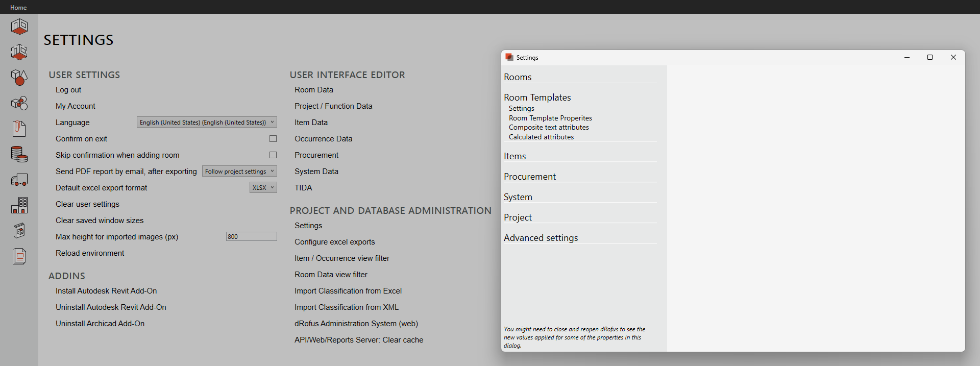Screen dimensions: 980x366
Task: Click the buildings icon in sidebar
Action: 19,205
